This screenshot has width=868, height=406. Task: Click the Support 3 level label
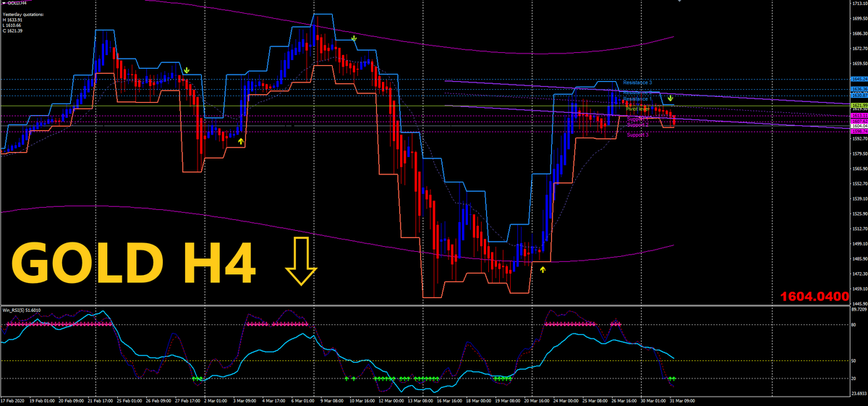point(638,135)
